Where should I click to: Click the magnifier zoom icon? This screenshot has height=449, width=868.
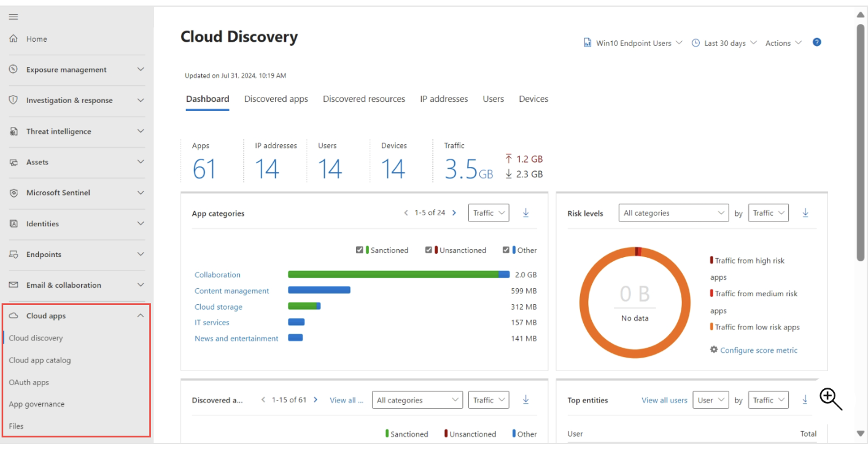pyautogui.click(x=831, y=399)
